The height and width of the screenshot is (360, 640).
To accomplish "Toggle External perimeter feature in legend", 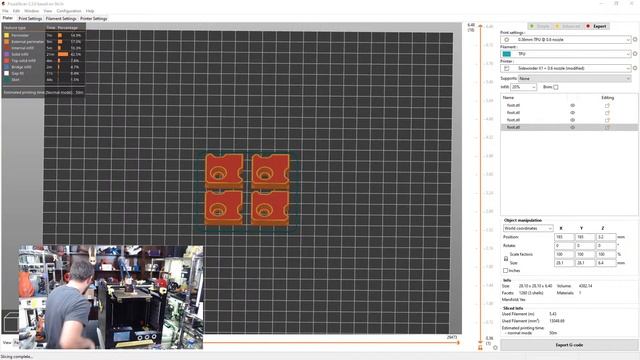I will (x=23, y=42).
